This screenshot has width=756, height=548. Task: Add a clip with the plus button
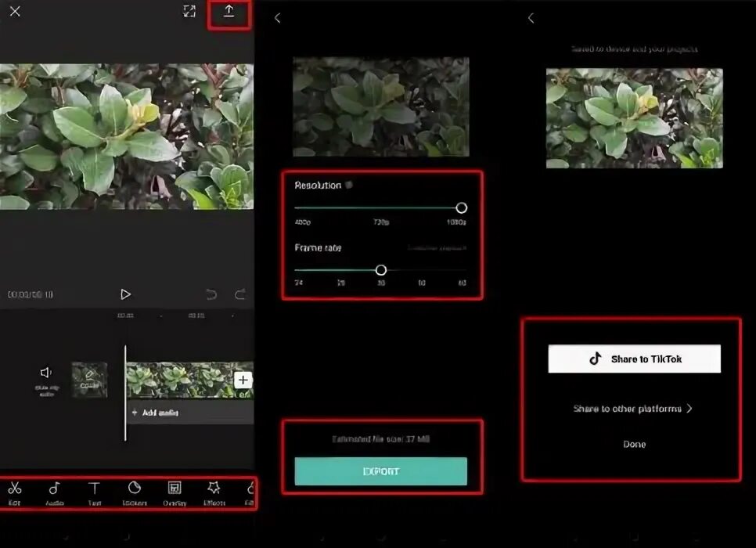(243, 380)
